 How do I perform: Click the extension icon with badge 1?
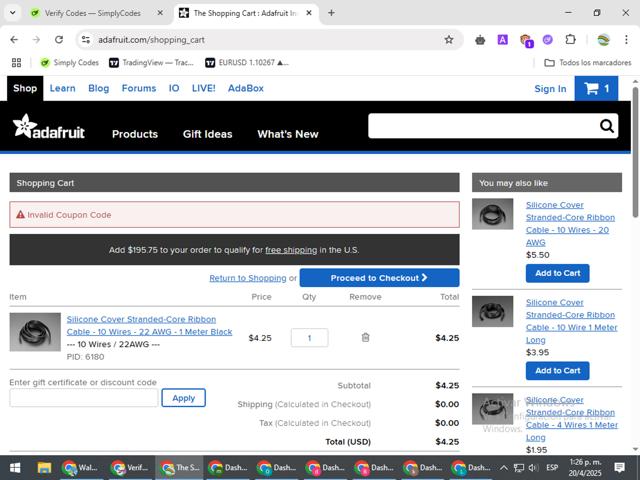[x=526, y=40]
